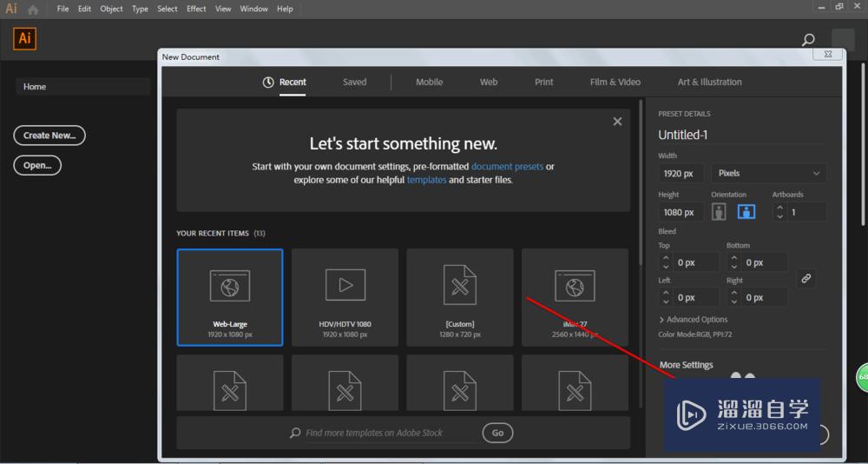The width and height of the screenshot is (868, 464).
Task: Select the Web-Large preset thumbnail
Action: (x=230, y=297)
